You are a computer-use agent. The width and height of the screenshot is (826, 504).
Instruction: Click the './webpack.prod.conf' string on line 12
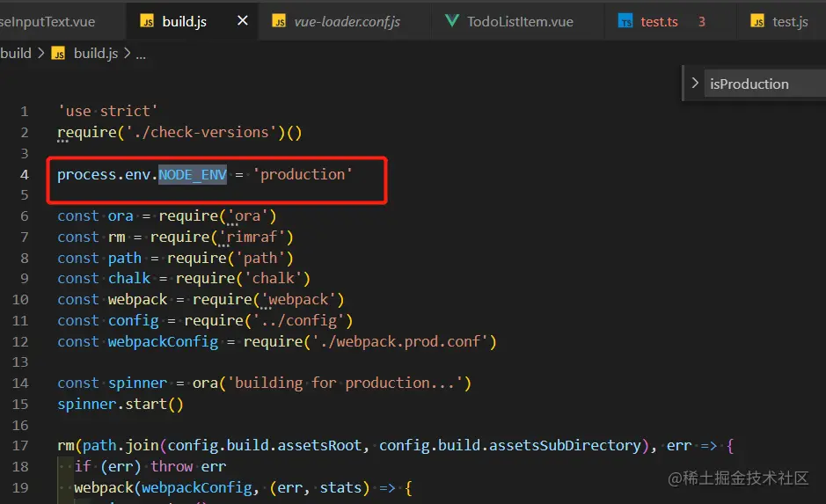(399, 341)
